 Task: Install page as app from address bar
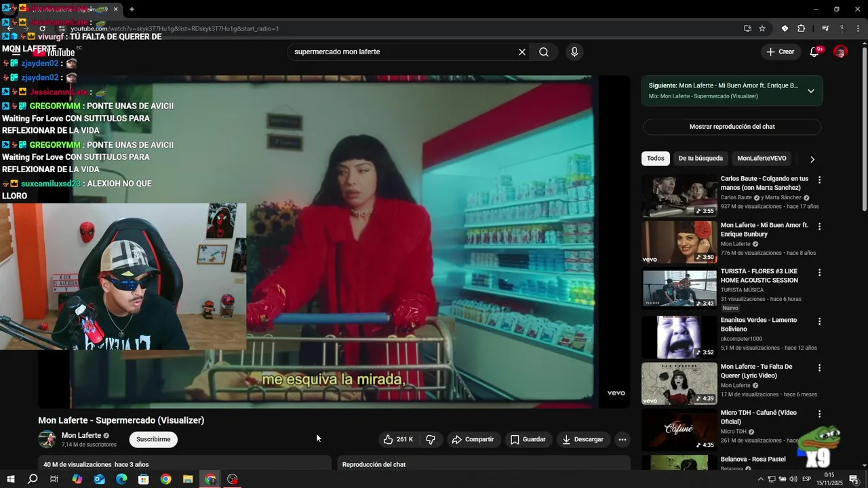point(747,28)
